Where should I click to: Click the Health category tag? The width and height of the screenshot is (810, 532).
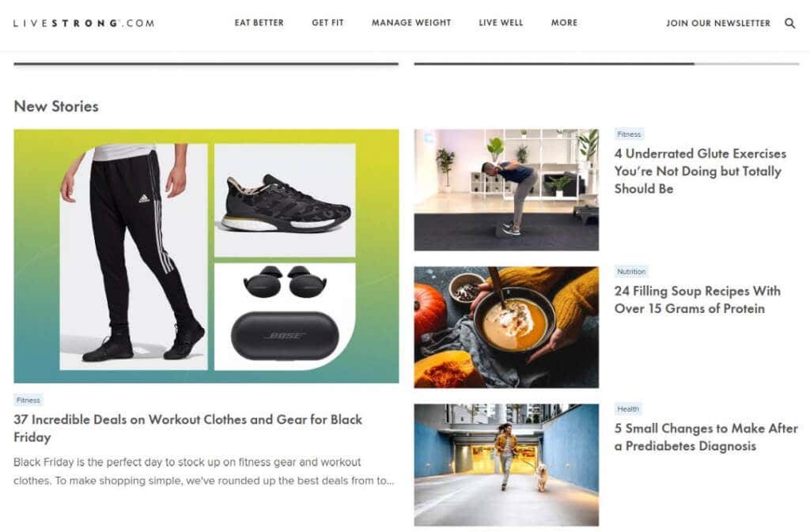628,409
